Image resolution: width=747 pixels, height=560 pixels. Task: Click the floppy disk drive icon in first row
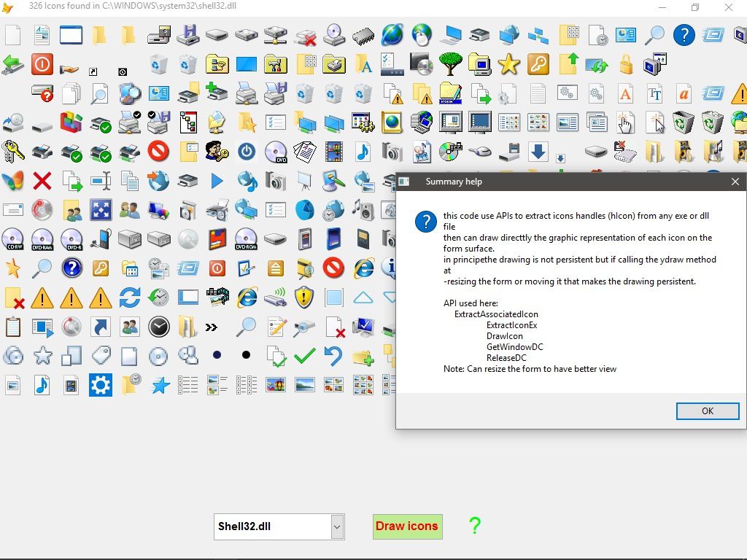[x=187, y=35]
